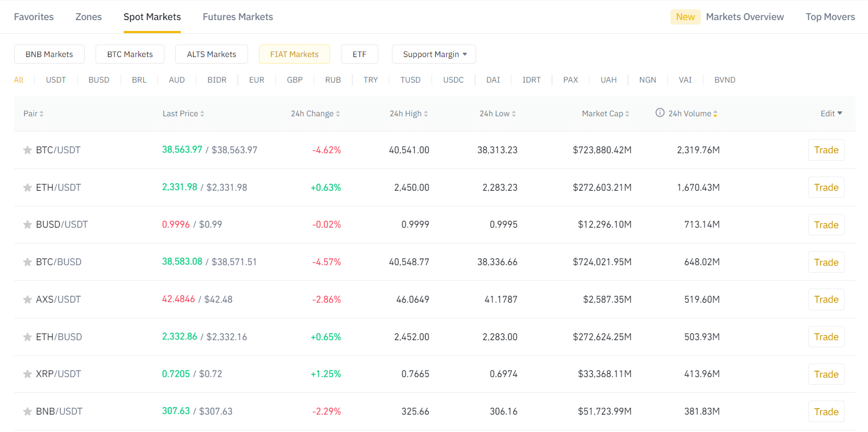The width and height of the screenshot is (868, 432).
Task: Filter by PAX quote currency
Action: pos(571,80)
